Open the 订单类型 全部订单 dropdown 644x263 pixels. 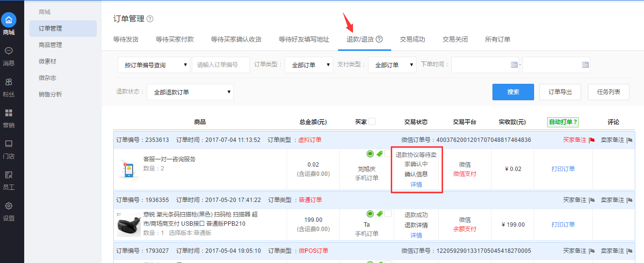pos(308,65)
